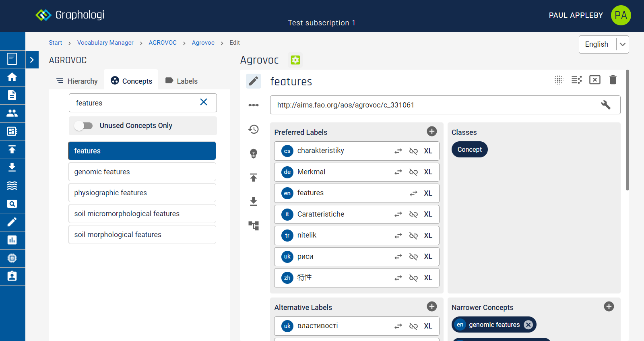This screenshot has height=341, width=644.
Task: Click the upload arrow in concept toolbar
Action: tap(254, 178)
